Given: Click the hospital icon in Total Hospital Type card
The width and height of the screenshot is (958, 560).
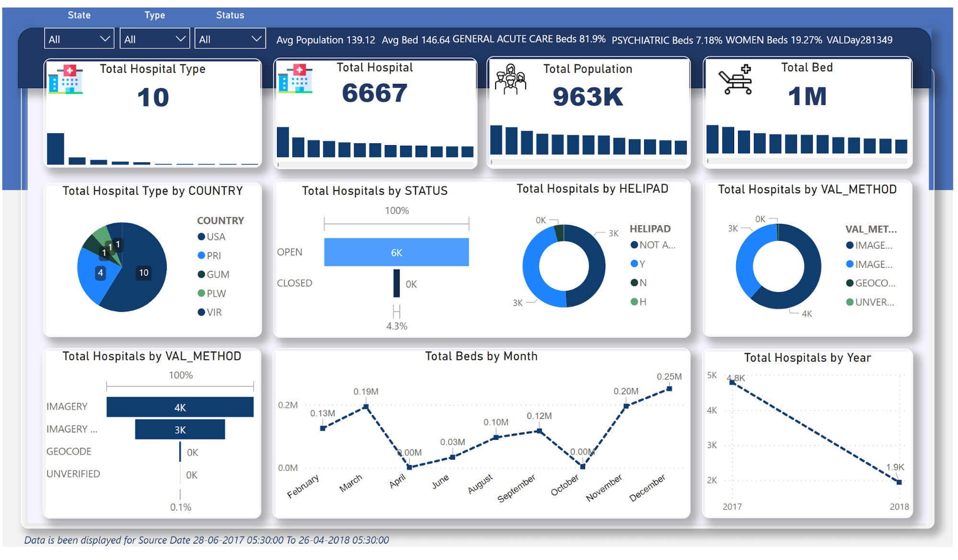Looking at the screenshot, I should tap(66, 80).
